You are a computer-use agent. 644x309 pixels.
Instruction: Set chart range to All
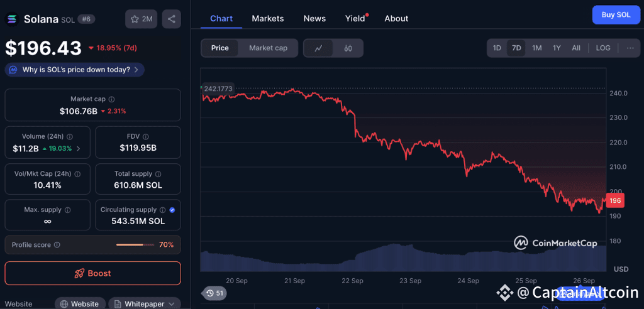576,48
